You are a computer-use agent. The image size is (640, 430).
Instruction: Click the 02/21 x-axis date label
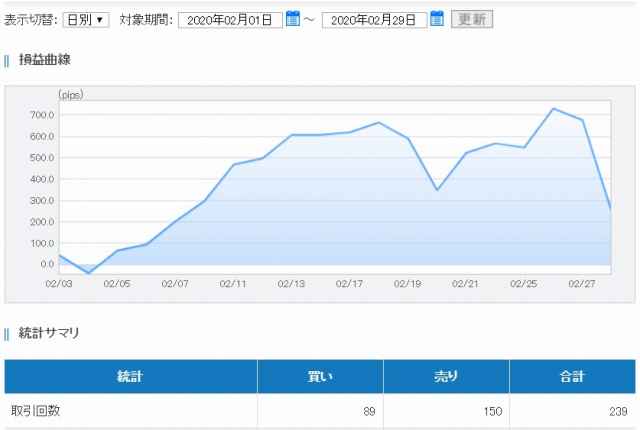point(465,284)
